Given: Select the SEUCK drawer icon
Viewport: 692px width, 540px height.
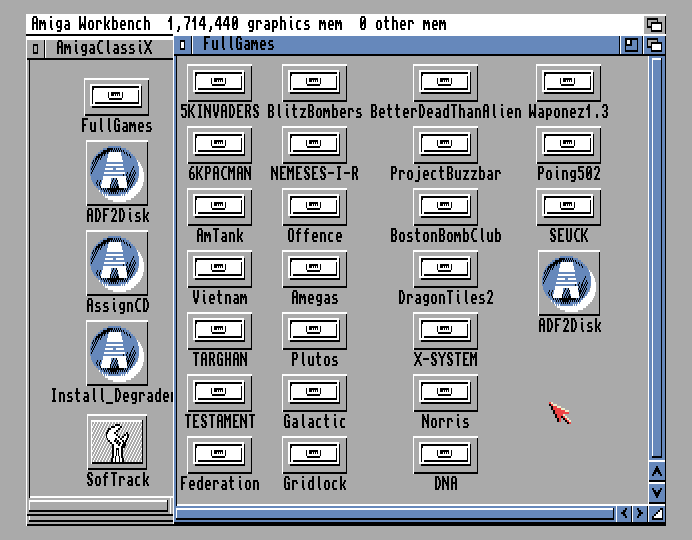Looking at the screenshot, I should [x=568, y=207].
